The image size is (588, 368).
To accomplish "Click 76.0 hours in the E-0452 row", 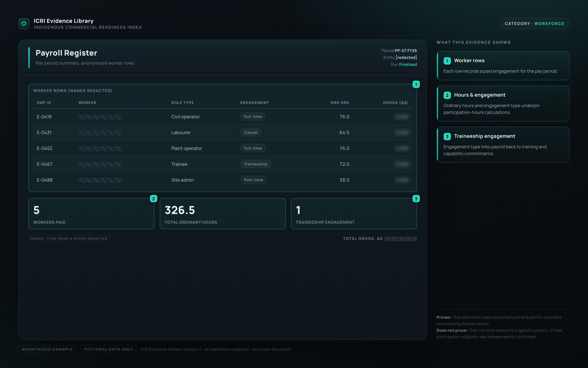I will pos(344,148).
